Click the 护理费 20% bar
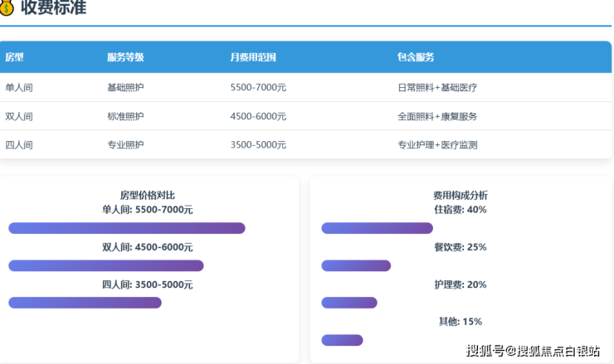This screenshot has height=364, width=614. (349, 303)
